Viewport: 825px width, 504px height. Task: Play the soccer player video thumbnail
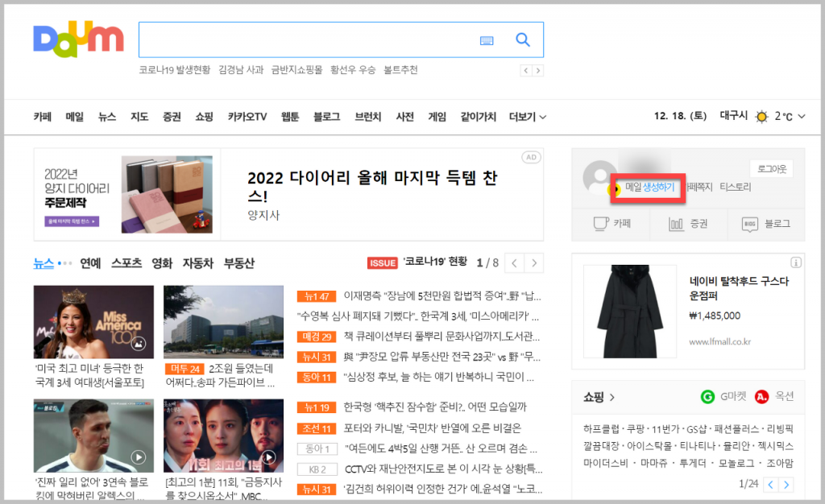coord(93,436)
